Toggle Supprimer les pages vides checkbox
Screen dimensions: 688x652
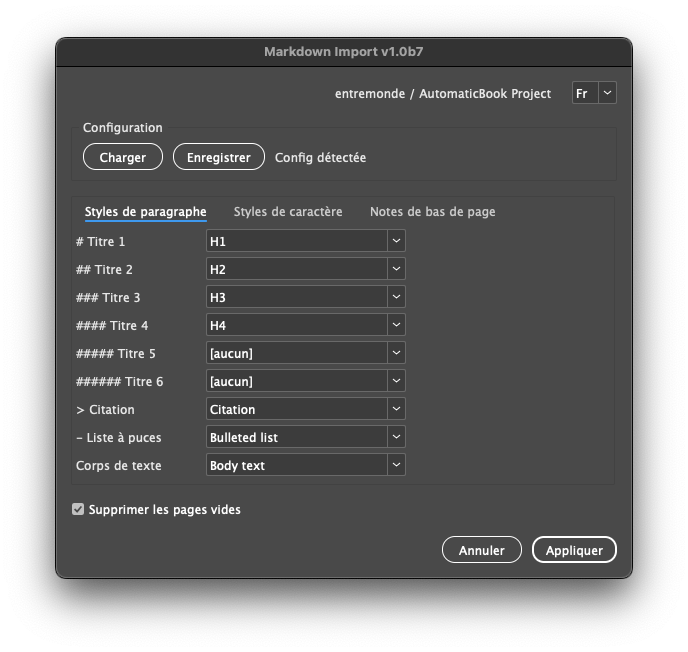point(78,509)
